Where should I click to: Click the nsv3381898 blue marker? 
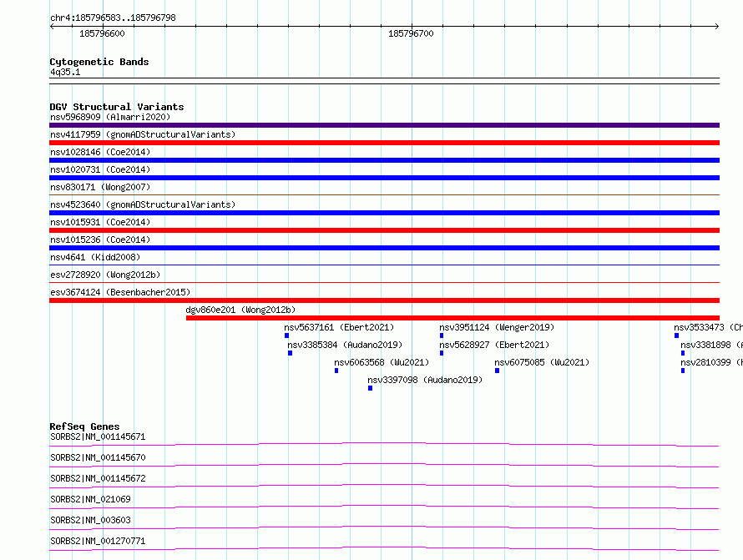(x=683, y=353)
